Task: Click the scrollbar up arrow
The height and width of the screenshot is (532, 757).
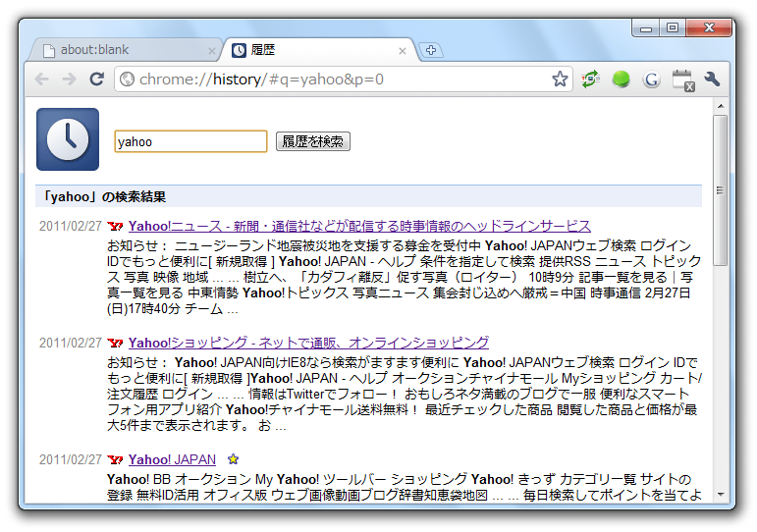Action: [x=721, y=106]
